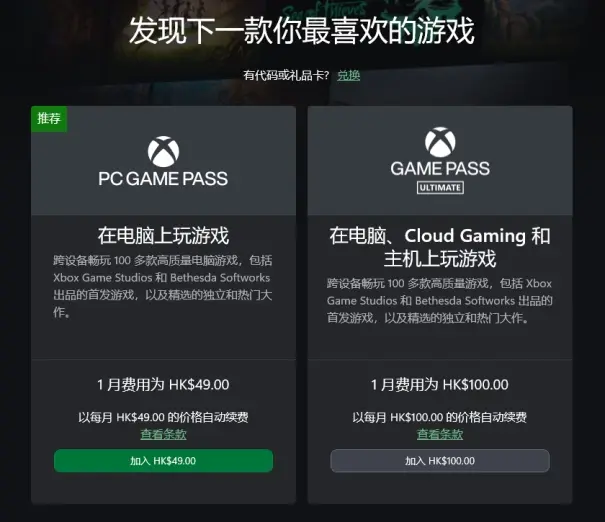The width and height of the screenshot is (605, 522).
Task: Join Game Pass Ultimate for HK$100.00
Action: (440, 461)
